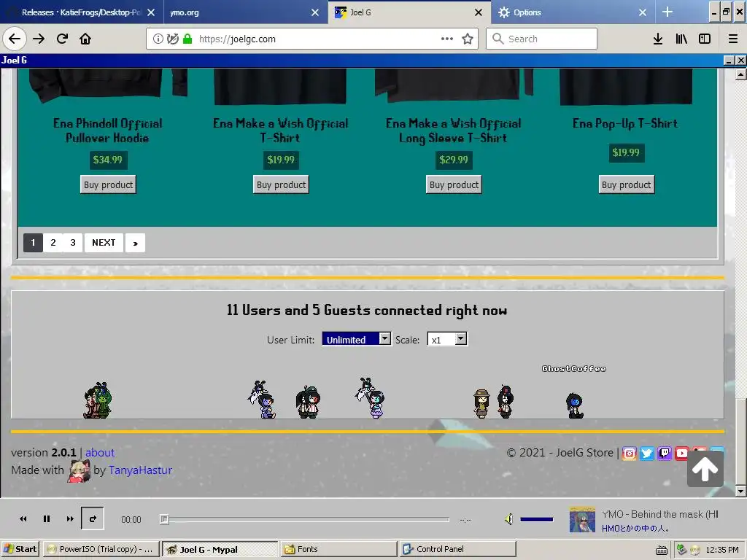Go forward one page in browser
The width and height of the screenshot is (747, 560).
pos(39,39)
